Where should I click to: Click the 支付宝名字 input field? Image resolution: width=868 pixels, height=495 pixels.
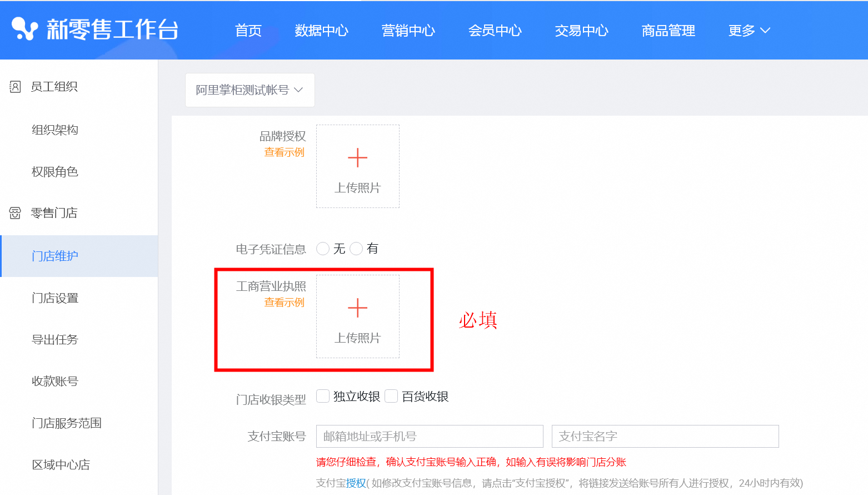point(665,437)
